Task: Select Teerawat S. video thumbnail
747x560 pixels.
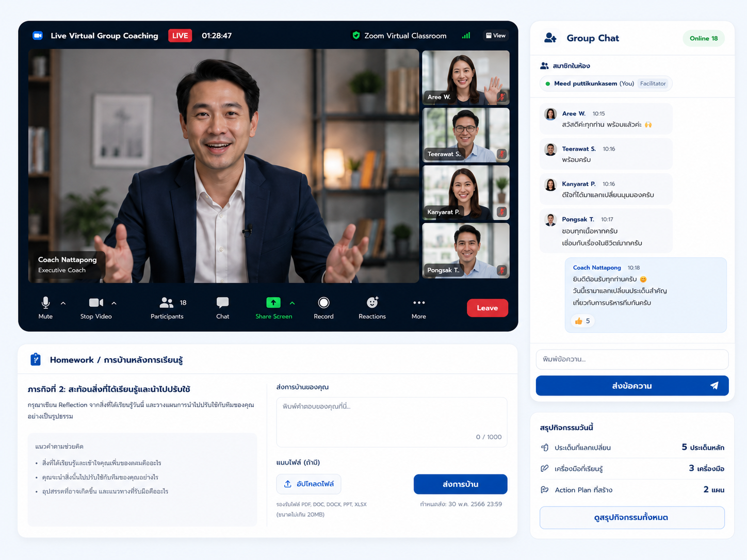Action: pyautogui.click(x=466, y=135)
